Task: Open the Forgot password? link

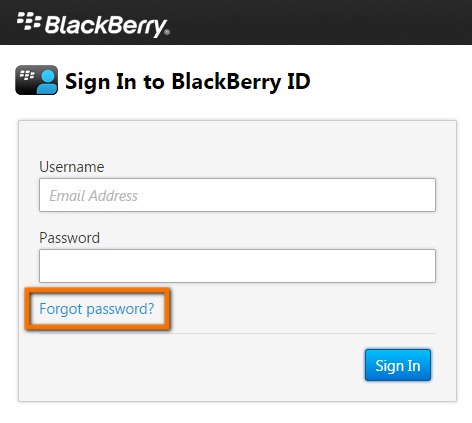Action: click(97, 309)
